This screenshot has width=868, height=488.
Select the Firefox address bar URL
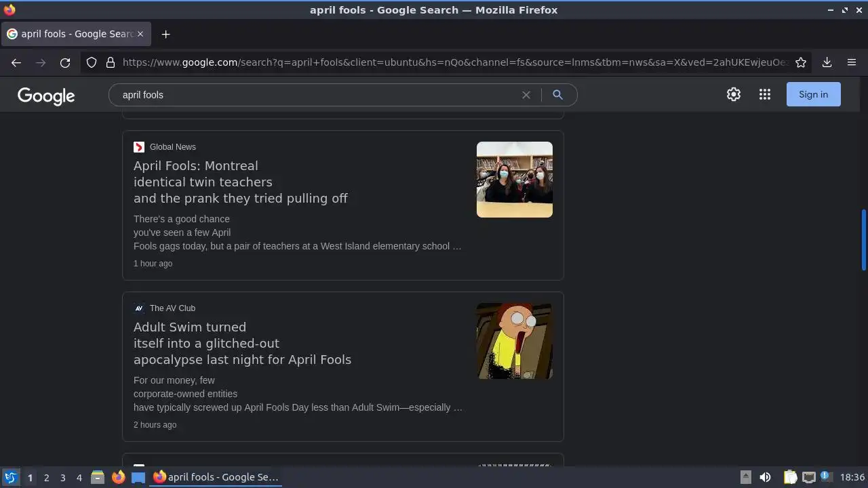(454, 62)
